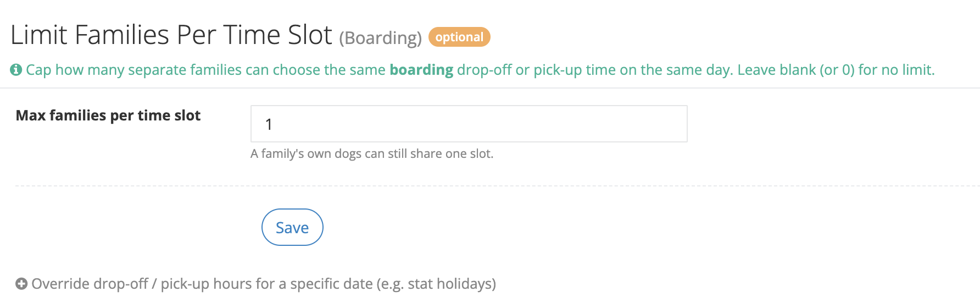Select the Limit Families Per Time Slot heading
980x308 pixels.
171,35
